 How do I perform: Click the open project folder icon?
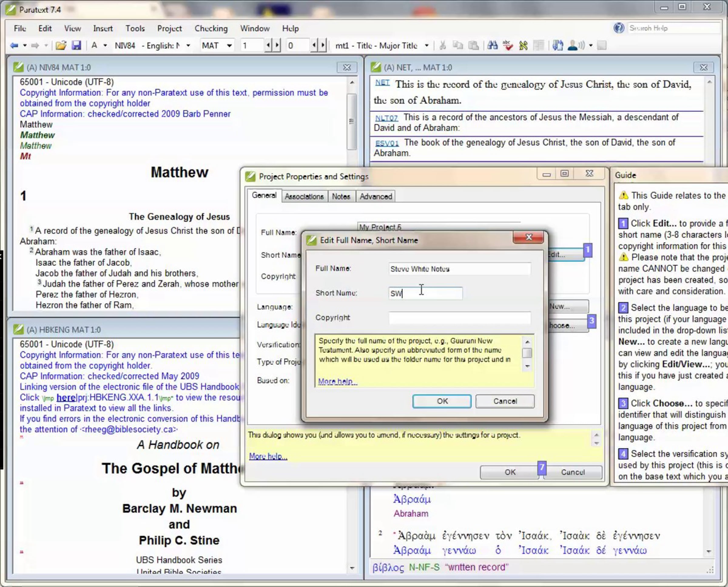tap(61, 45)
